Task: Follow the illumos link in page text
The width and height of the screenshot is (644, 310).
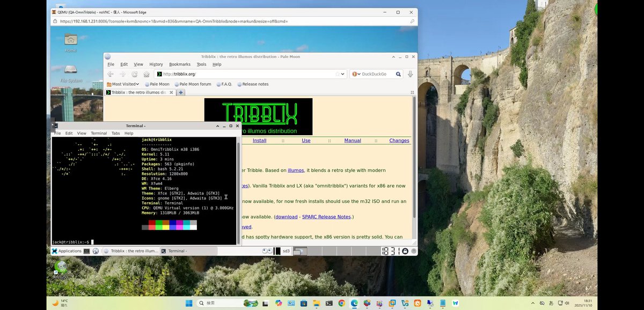Action: click(296, 170)
